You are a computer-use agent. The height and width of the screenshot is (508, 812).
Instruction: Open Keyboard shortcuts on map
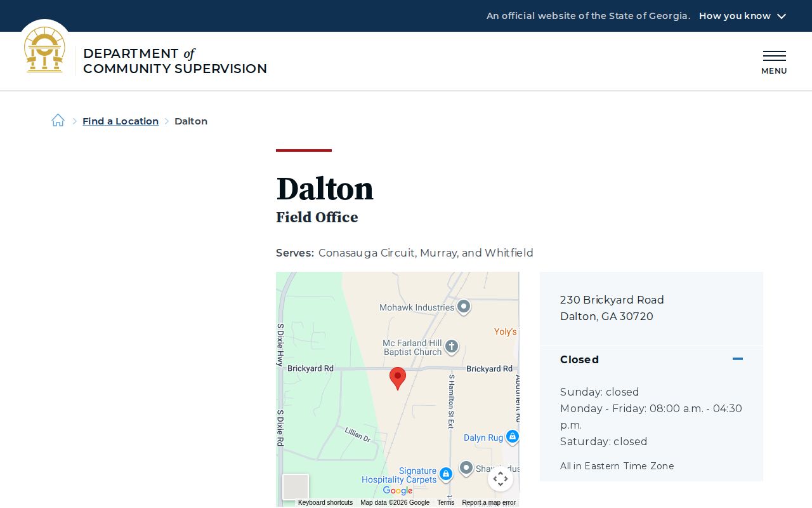[x=325, y=502]
